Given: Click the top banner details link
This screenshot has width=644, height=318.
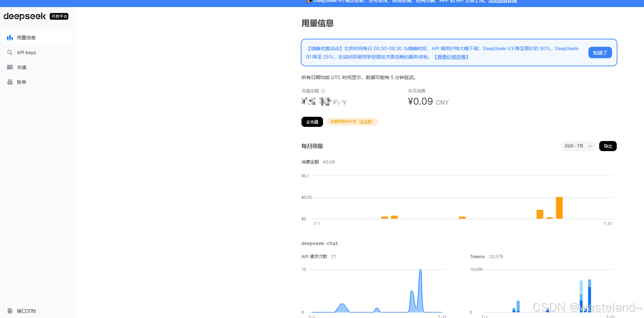Looking at the screenshot, I should coord(503,1).
